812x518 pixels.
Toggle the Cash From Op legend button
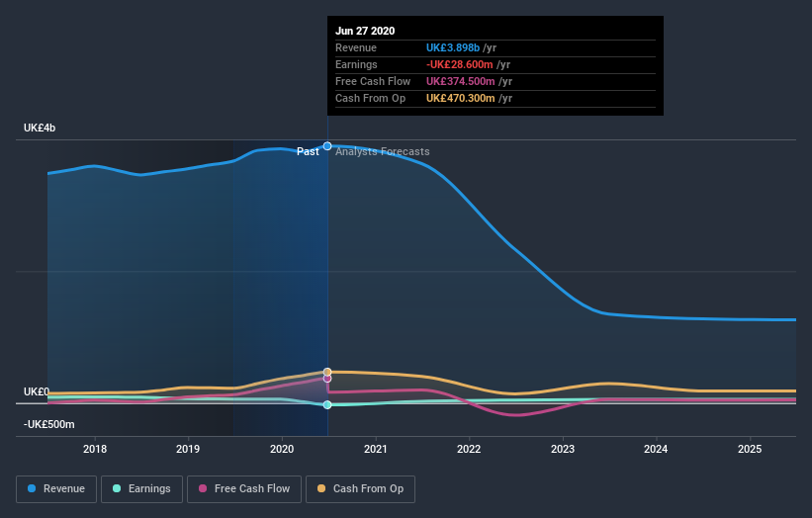coord(360,489)
